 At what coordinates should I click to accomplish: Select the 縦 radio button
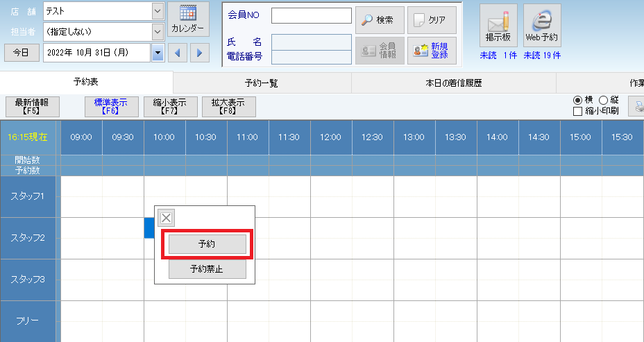(x=602, y=100)
